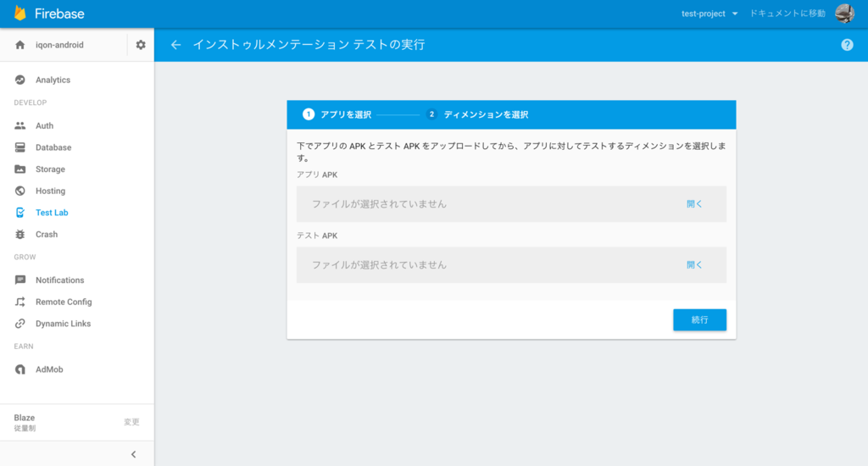Click the Auth people icon
Image resolution: width=868 pixels, height=466 pixels.
[x=20, y=125]
